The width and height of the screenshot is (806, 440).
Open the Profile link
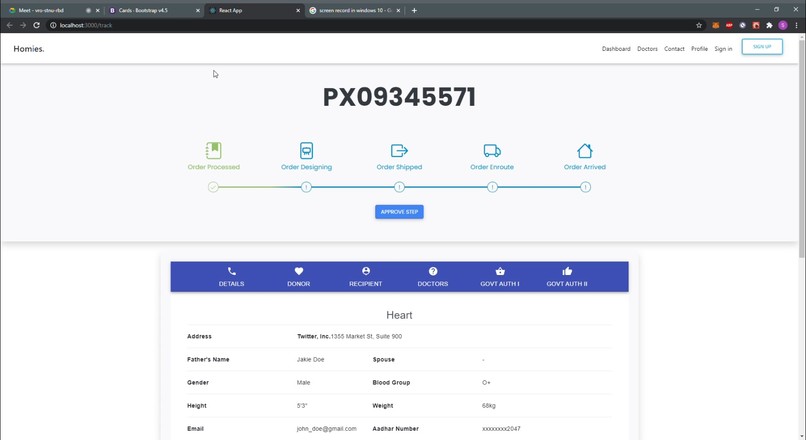click(x=699, y=49)
